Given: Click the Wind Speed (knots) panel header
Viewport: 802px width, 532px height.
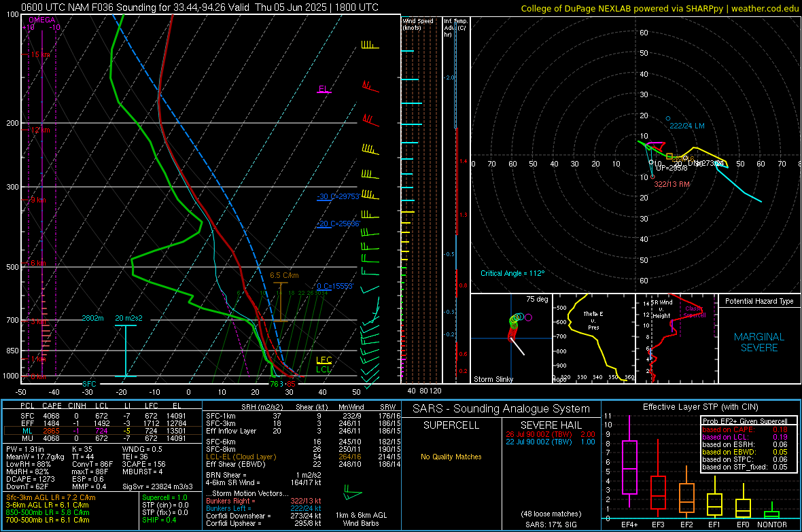Looking at the screenshot, I should point(418,24).
